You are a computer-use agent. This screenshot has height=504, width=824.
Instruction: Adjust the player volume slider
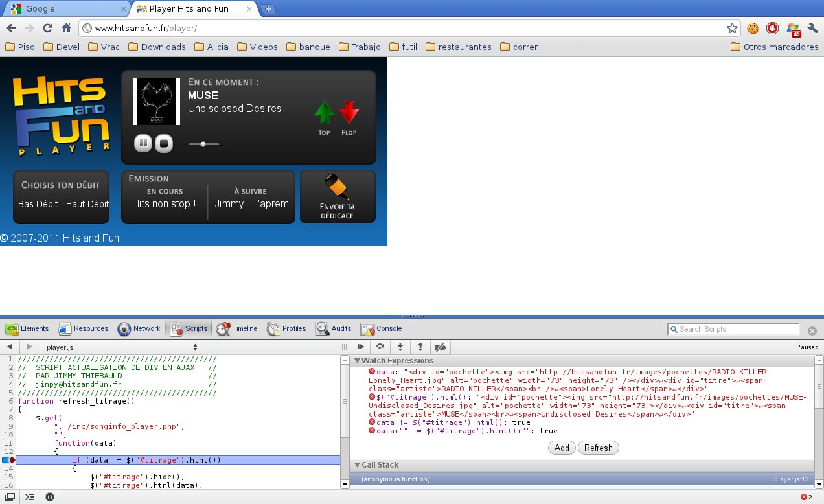click(204, 144)
